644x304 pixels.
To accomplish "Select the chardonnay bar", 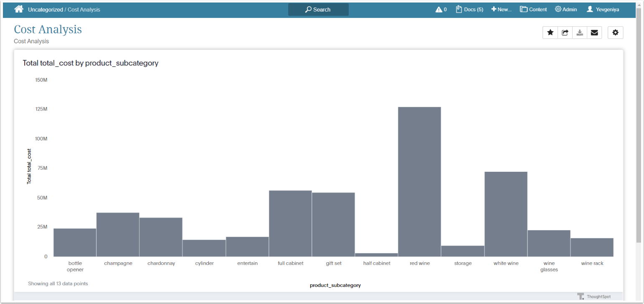I will (x=161, y=237).
